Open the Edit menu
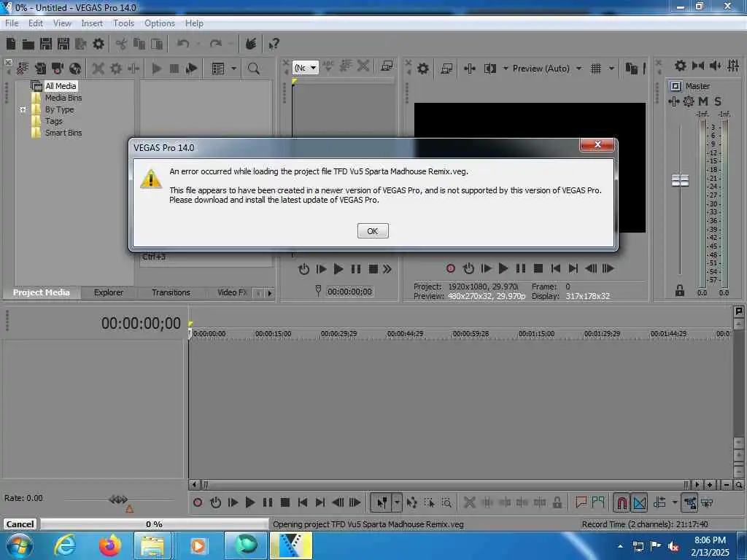The height and width of the screenshot is (560, 747). (x=35, y=23)
